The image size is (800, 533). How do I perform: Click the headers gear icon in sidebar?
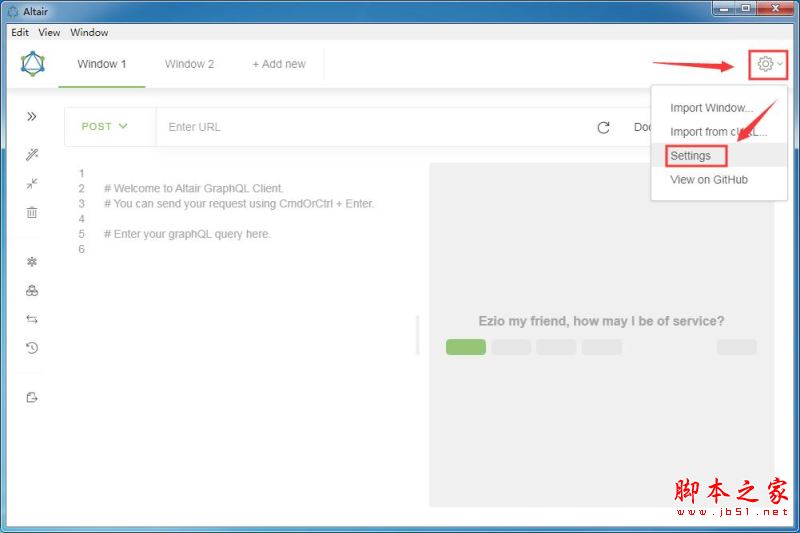[32, 262]
